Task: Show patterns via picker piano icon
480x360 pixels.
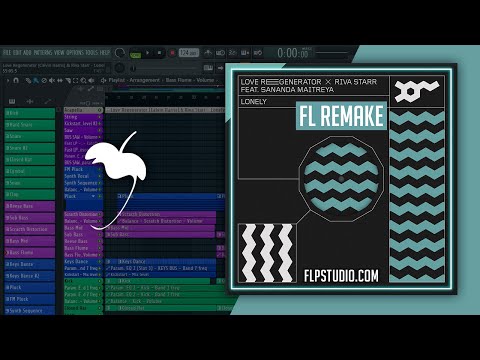Action: point(12,101)
